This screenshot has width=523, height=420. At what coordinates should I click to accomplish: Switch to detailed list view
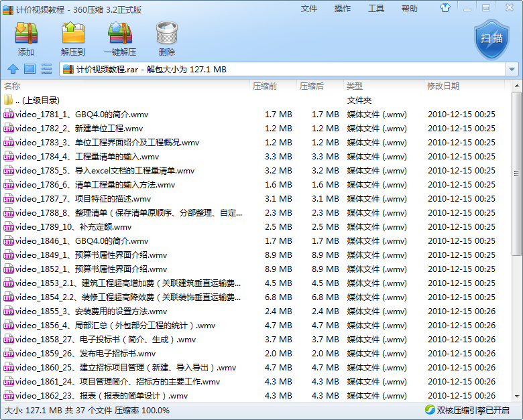[x=46, y=69]
